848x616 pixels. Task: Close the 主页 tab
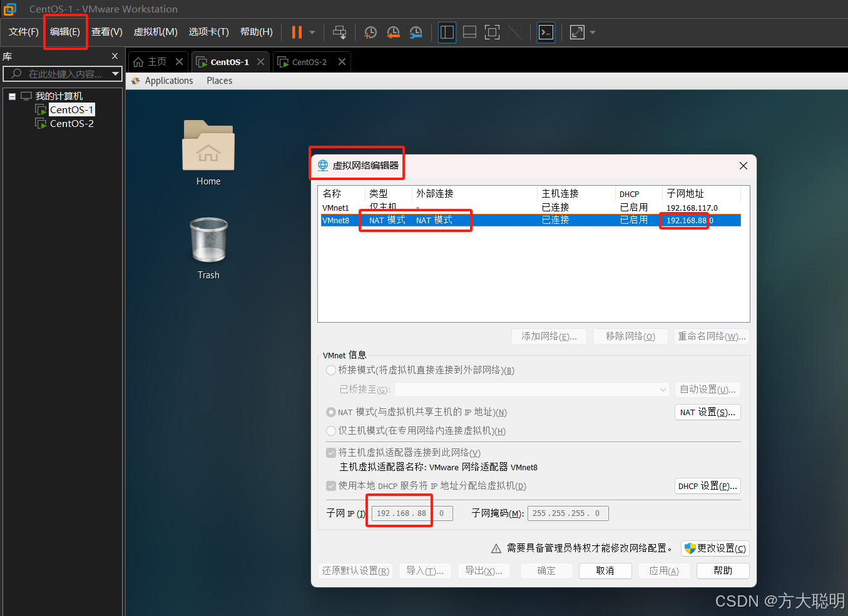point(179,62)
